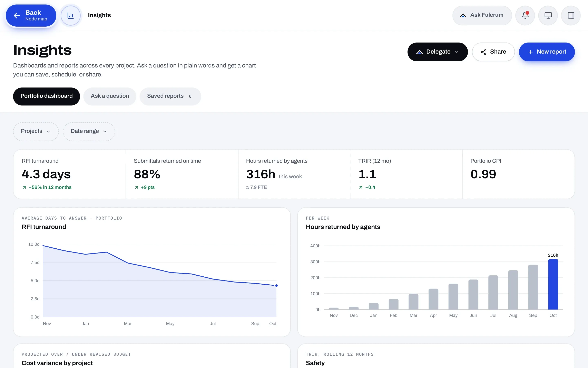Open notifications bell

525,15
